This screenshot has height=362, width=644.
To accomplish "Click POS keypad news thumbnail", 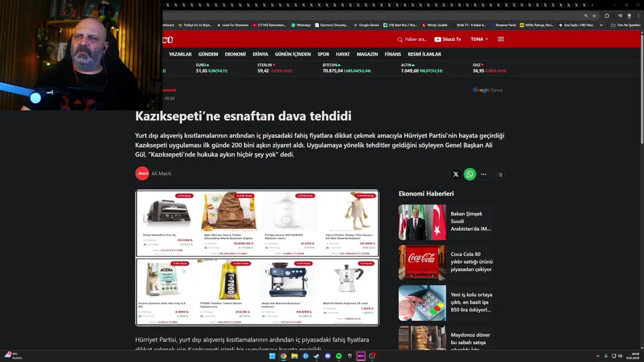I will (422, 303).
